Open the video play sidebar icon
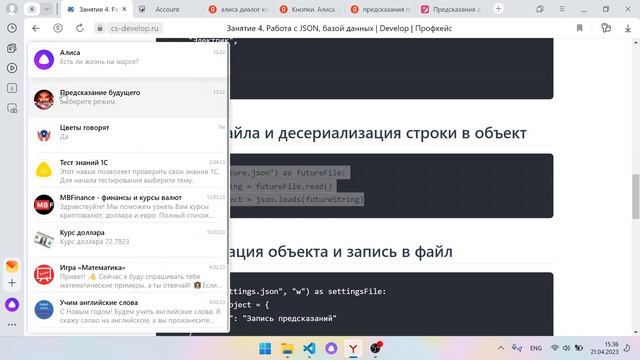 [x=12, y=68]
